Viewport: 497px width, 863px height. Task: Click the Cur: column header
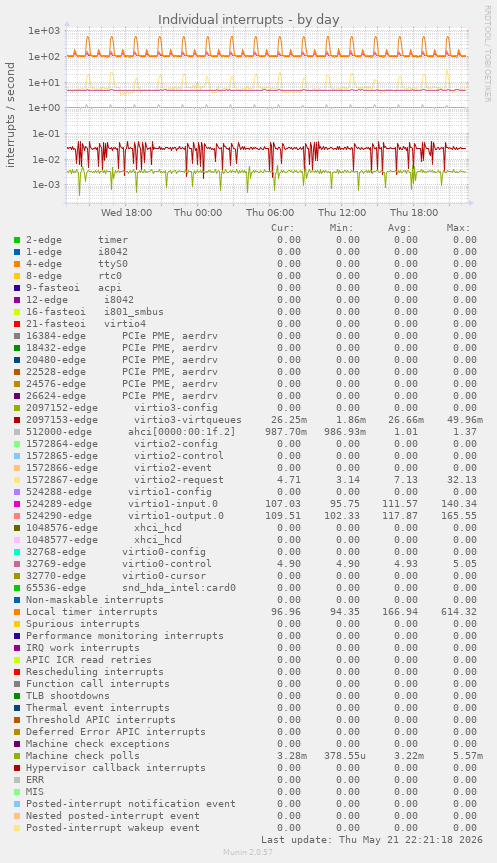[x=283, y=228]
